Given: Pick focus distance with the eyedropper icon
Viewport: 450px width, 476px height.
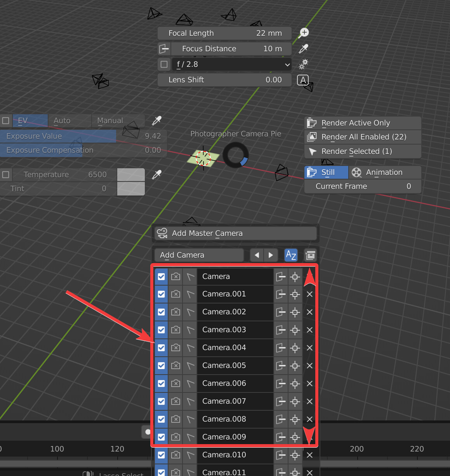Looking at the screenshot, I should [304, 49].
